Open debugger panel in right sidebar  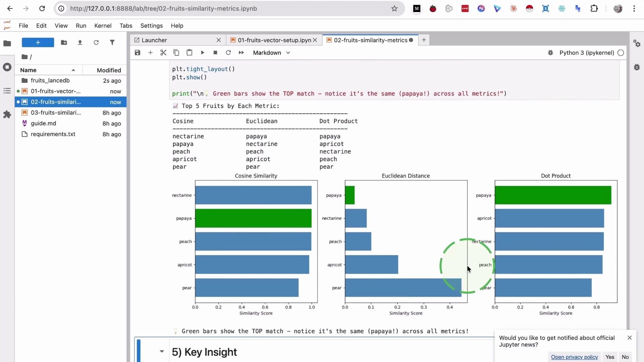pos(637,67)
